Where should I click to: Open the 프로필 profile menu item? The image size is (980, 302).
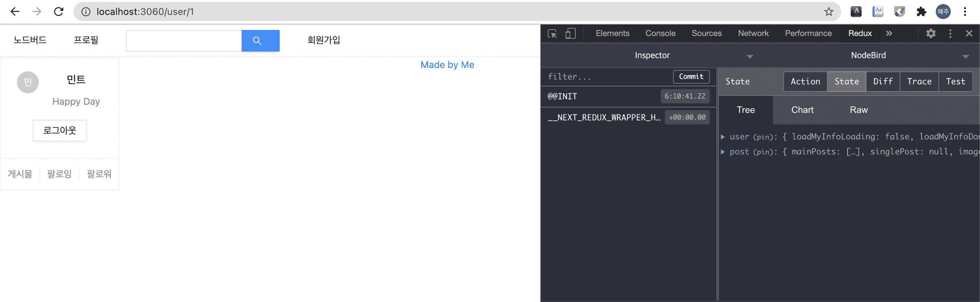(x=86, y=40)
